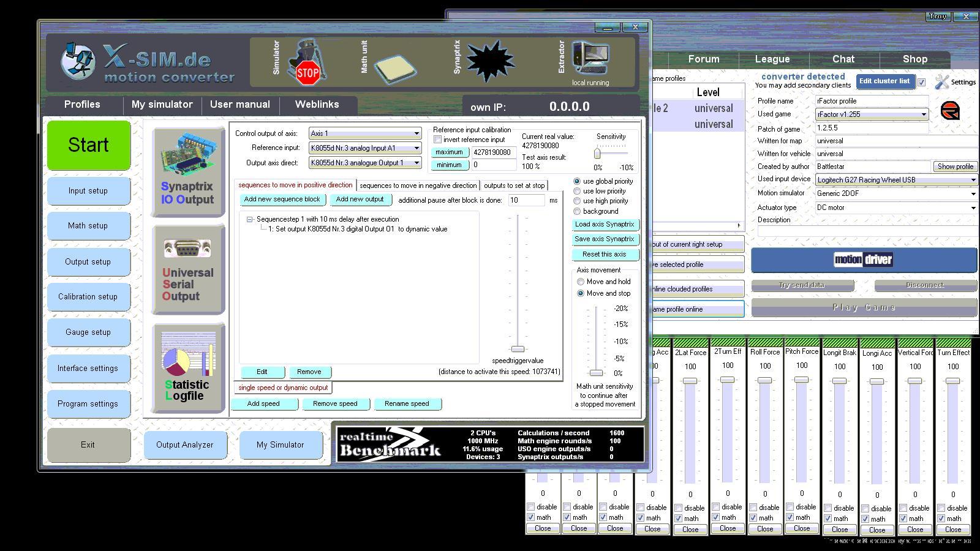Click the minimum calibration button
Screen dimensions: 980x551
(x=450, y=165)
